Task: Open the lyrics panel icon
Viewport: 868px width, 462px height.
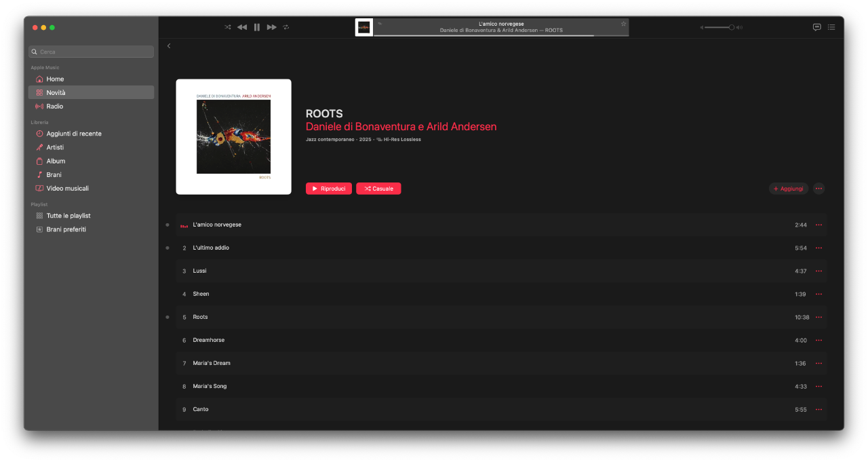Action: (x=816, y=27)
